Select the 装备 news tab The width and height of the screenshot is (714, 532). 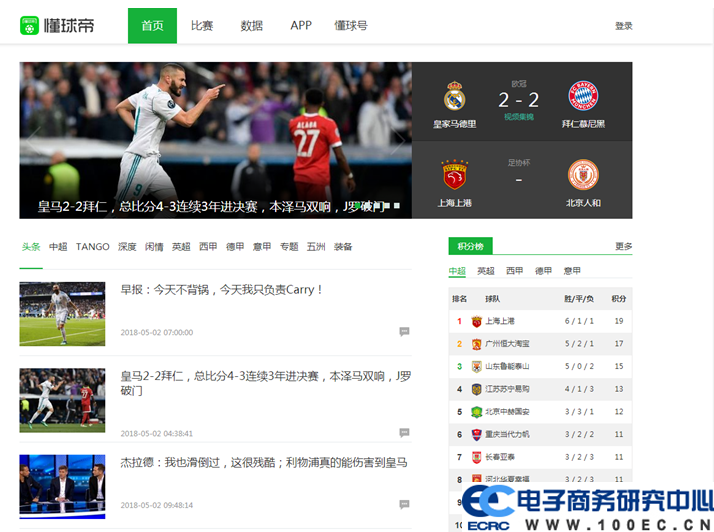(342, 247)
